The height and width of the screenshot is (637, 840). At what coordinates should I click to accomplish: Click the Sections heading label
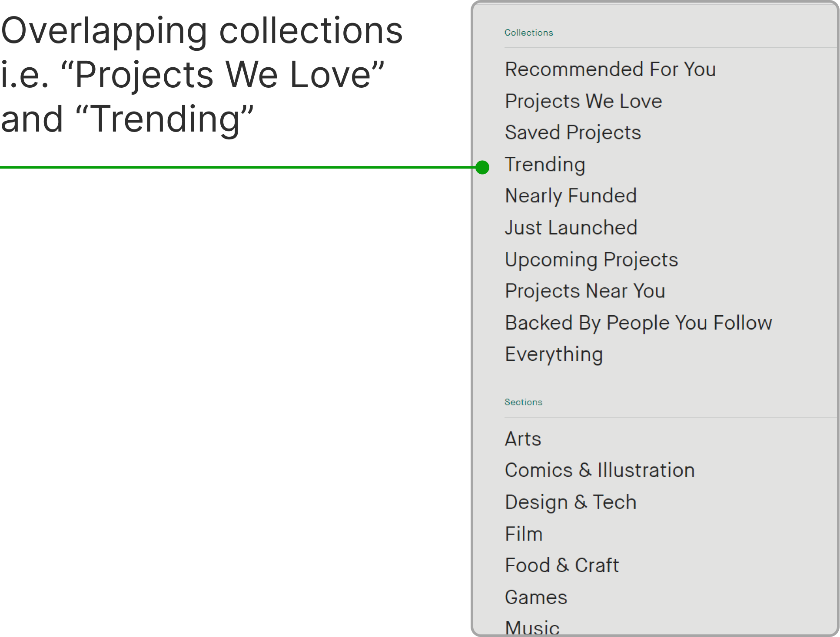coord(523,402)
